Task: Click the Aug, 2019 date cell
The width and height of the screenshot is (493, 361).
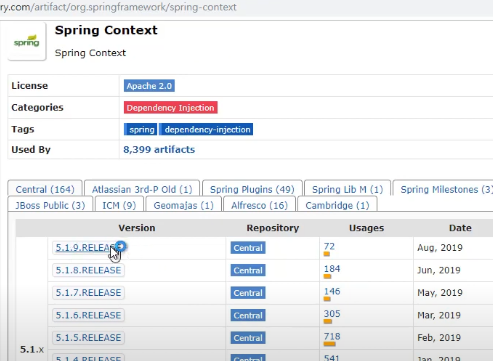Action: click(x=440, y=248)
